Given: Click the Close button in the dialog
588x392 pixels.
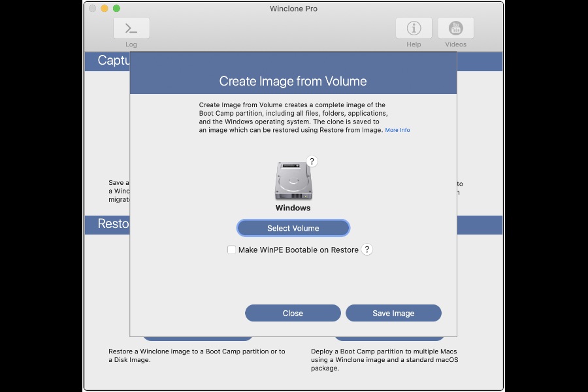Looking at the screenshot, I should tap(293, 313).
